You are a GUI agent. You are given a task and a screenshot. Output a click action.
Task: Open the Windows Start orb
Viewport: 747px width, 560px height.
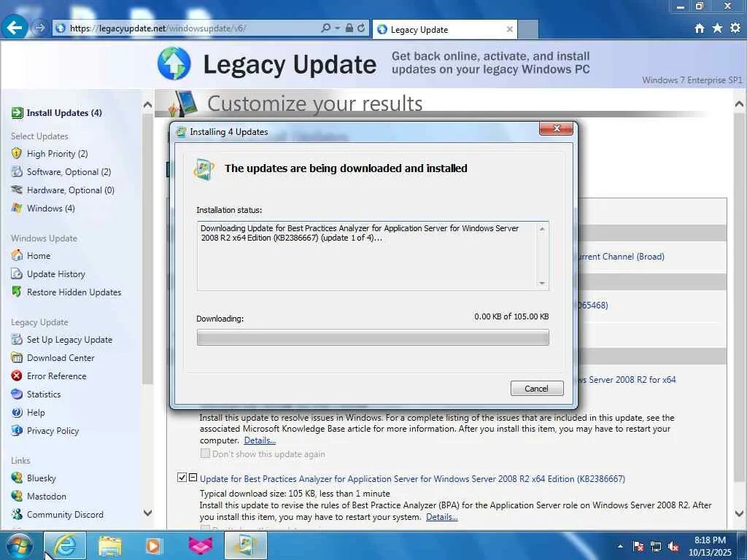point(20,545)
